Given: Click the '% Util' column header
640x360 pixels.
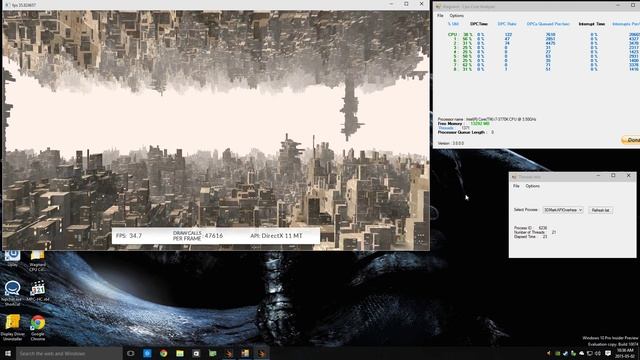Looking at the screenshot, I should pyautogui.click(x=453, y=24).
